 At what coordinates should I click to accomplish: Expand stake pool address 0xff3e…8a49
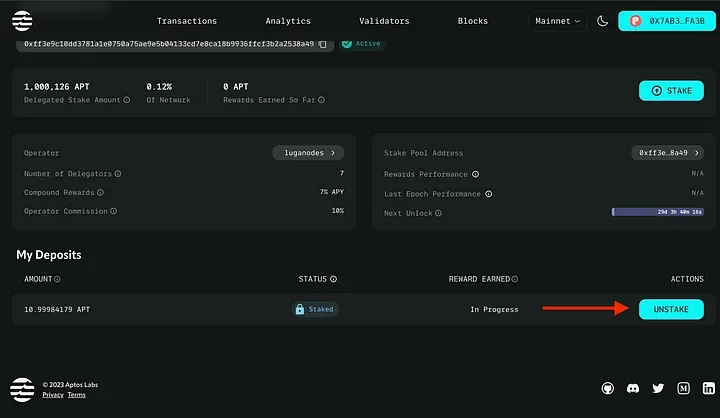667,153
